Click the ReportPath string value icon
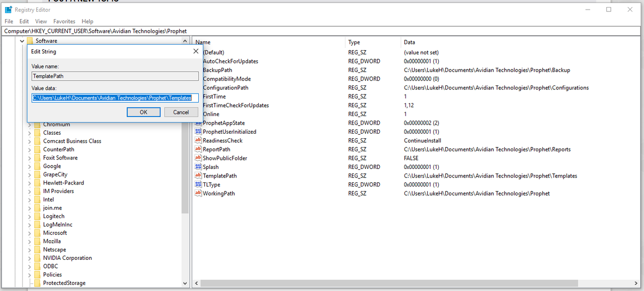 click(x=198, y=149)
